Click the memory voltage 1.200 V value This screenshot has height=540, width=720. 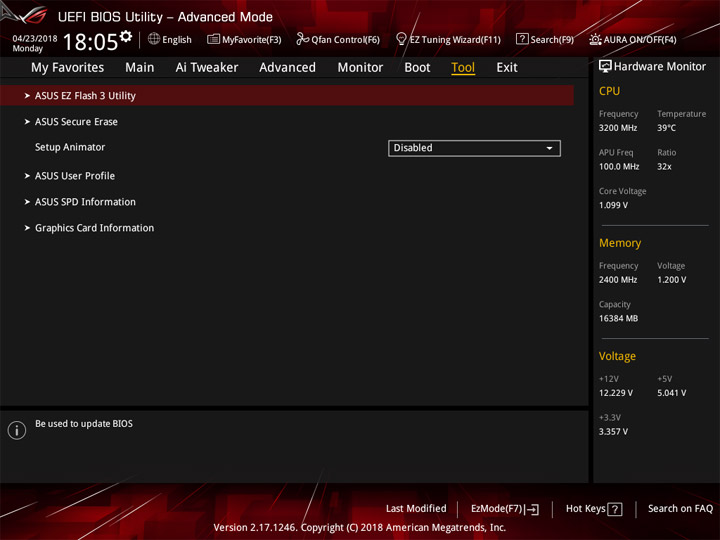(672, 280)
